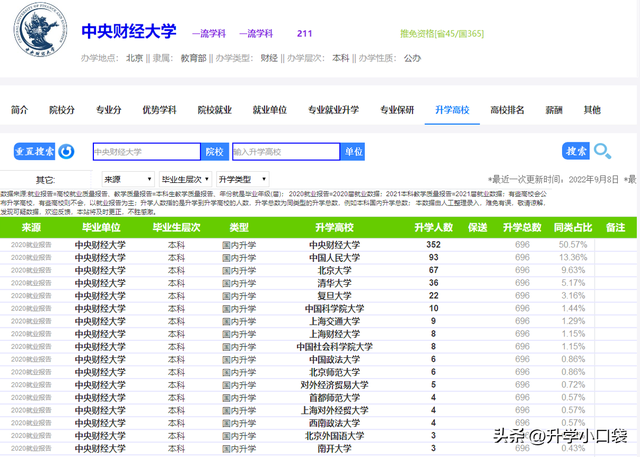Click the 升学总数 column header
Image resolution: width=640 pixels, height=457 pixels.
[522, 228]
